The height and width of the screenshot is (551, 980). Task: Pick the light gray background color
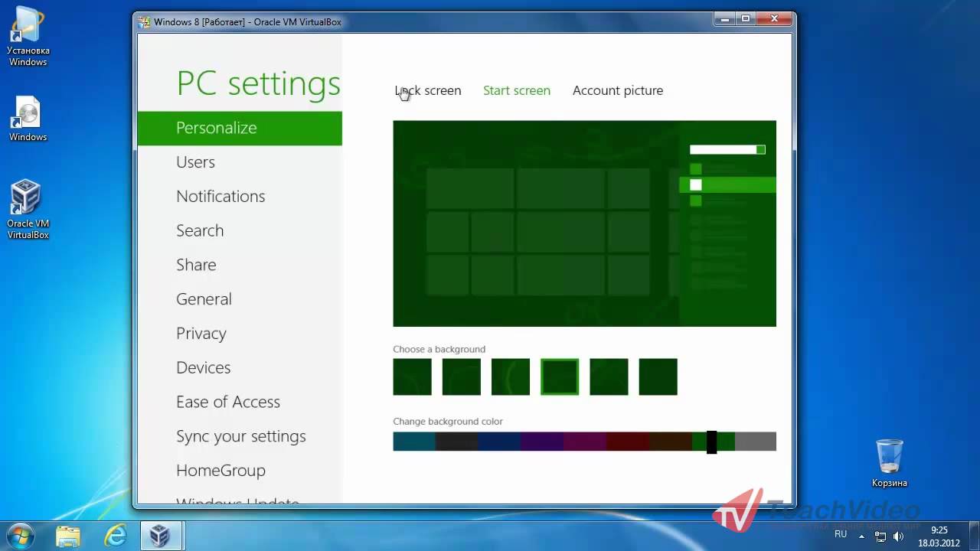coord(756,442)
